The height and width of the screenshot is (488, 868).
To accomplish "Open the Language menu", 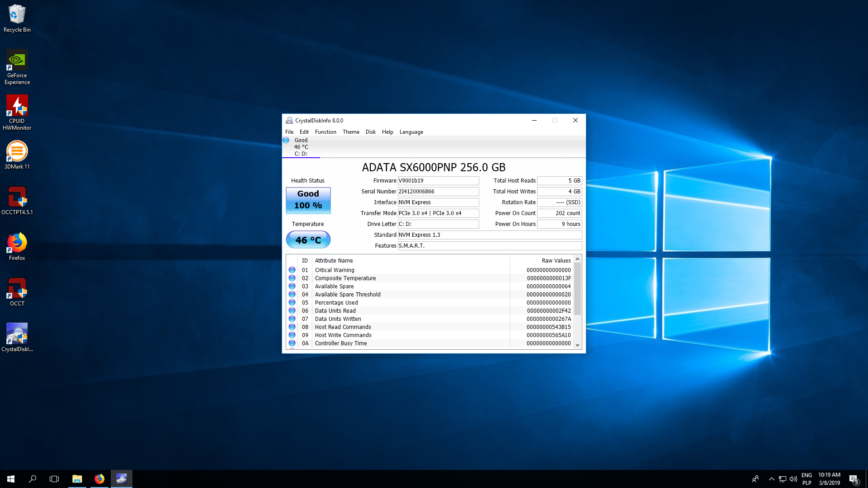I will (411, 132).
